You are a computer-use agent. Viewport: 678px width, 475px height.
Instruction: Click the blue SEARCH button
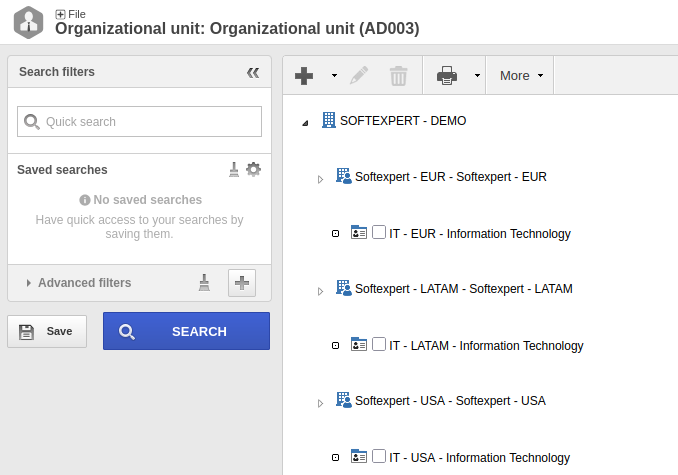[186, 331]
